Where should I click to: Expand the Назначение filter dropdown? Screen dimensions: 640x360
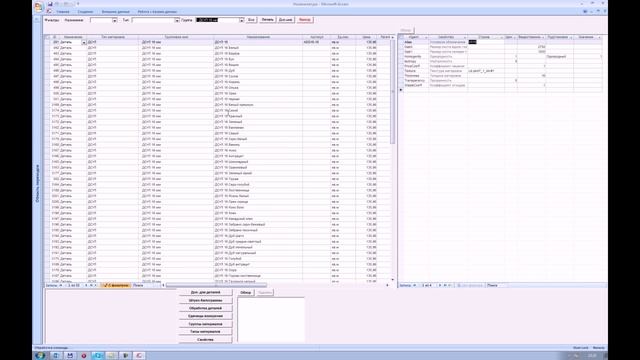click(x=114, y=20)
